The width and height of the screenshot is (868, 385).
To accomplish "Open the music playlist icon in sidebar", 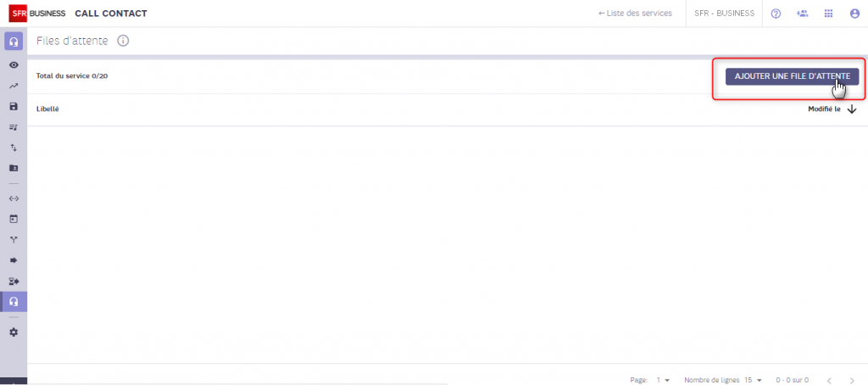I will (14, 127).
